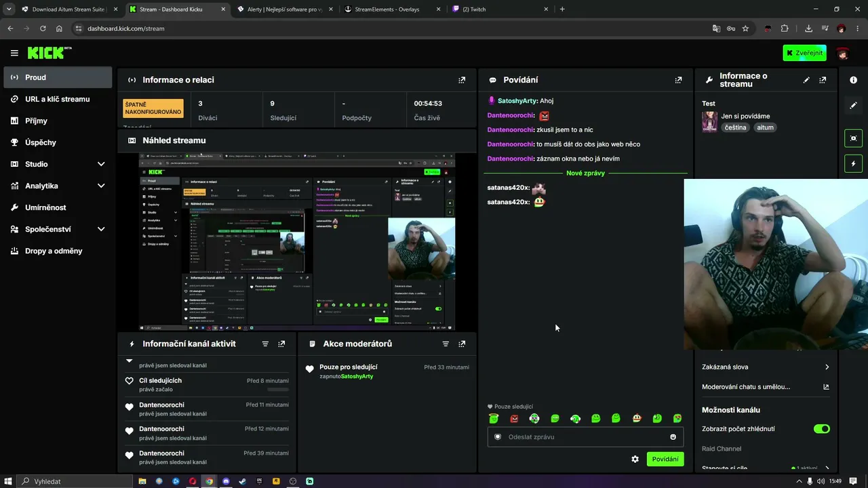
Task: Click the green Zveřejnit button
Action: 804,53
